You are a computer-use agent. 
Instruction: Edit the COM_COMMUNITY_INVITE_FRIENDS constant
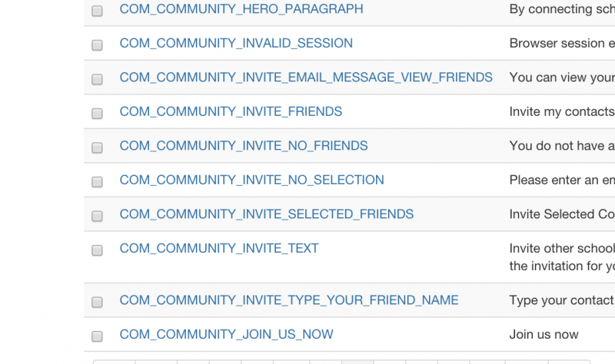(x=231, y=111)
